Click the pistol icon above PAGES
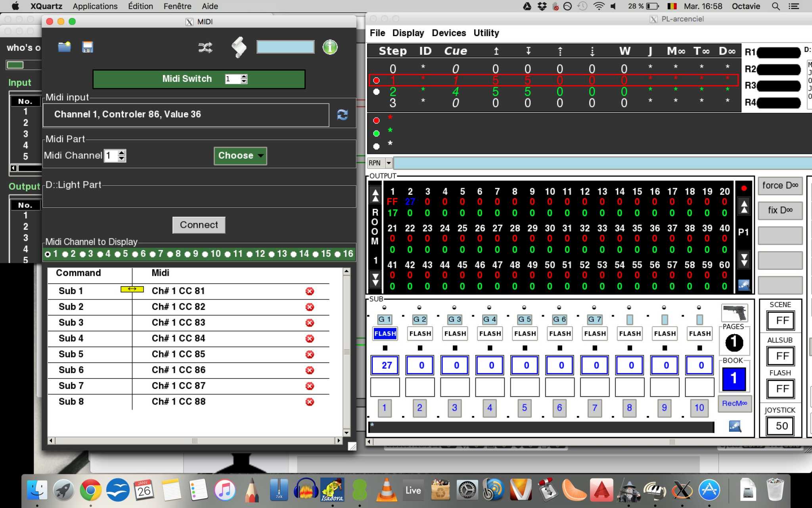Viewport: 812px width, 508px height. 734,313
